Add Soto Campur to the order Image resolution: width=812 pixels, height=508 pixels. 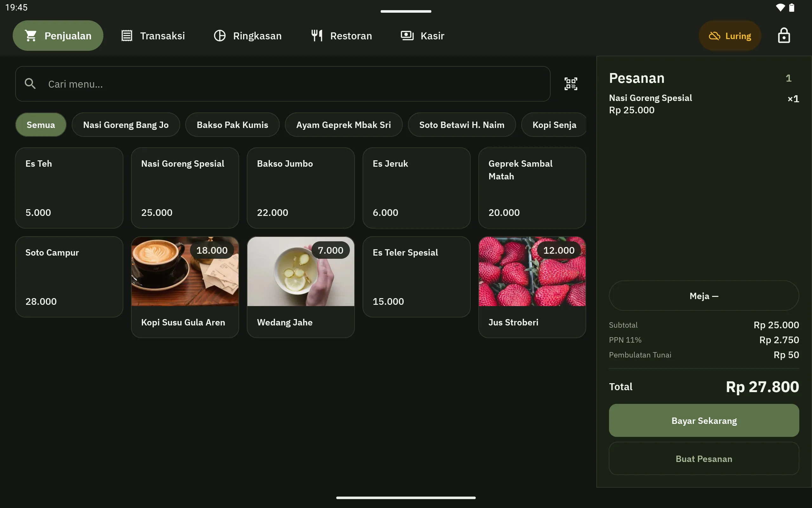pos(69,277)
